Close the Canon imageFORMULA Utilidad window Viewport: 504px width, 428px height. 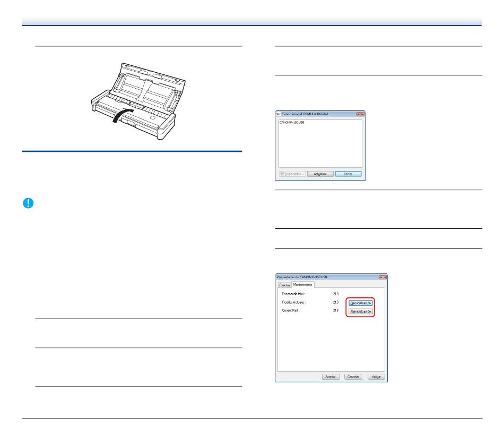tap(360, 114)
